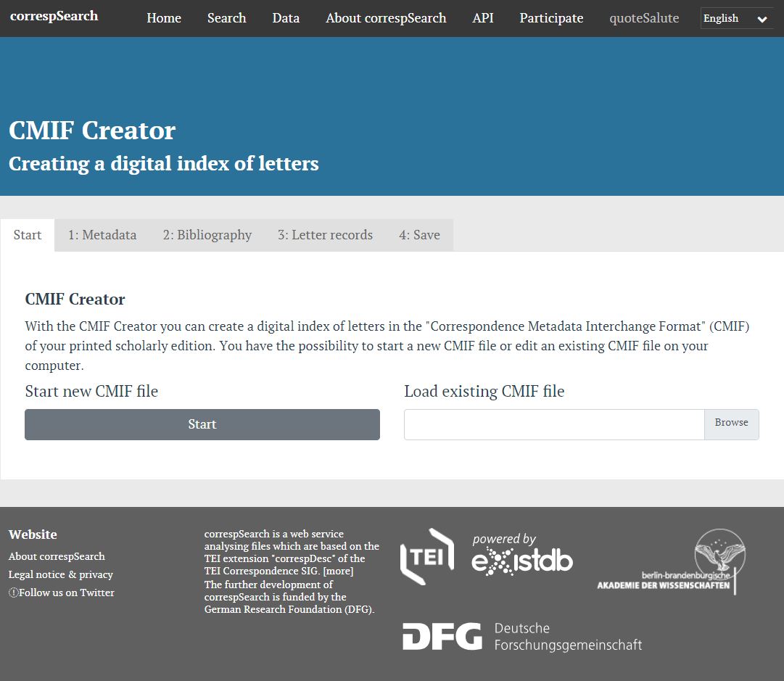Switch to the 4: Save tab
The image size is (784, 681).
419,235
